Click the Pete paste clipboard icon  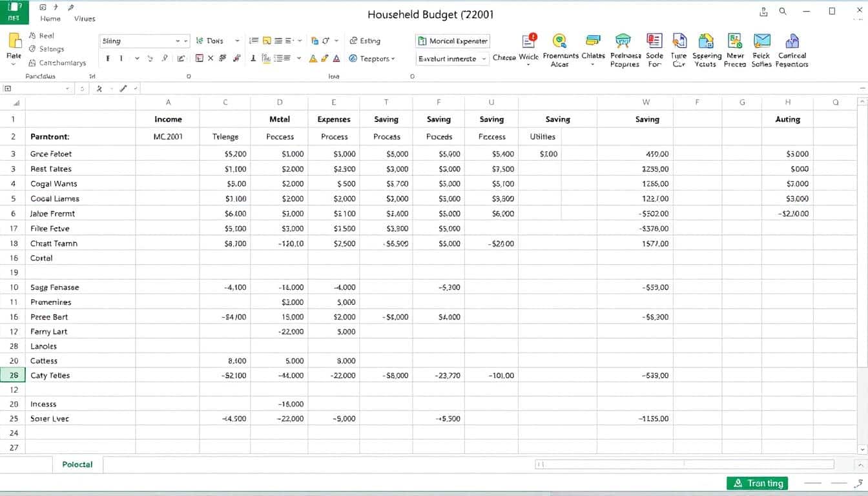pyautogui.click(x=14, y=40)
